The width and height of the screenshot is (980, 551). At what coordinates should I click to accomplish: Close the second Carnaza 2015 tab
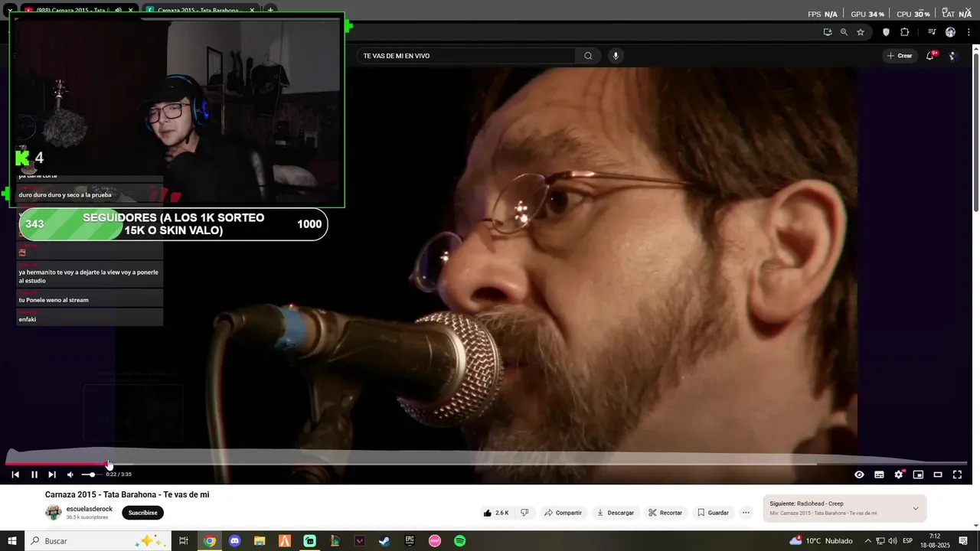click(252, 11)
